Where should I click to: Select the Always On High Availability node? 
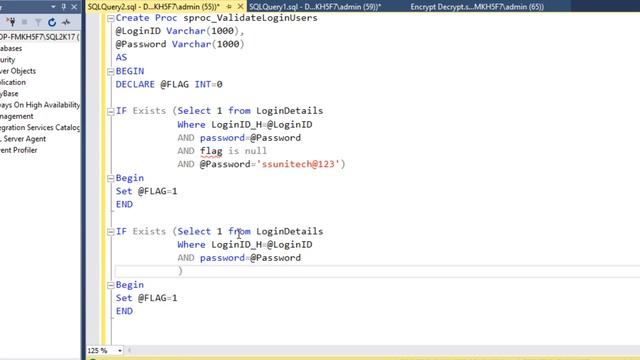40,105
